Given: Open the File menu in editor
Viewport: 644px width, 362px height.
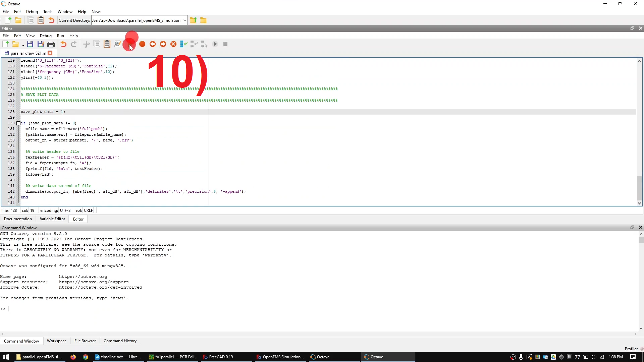Looking at the screenshot, I should [x=6, y=36].
